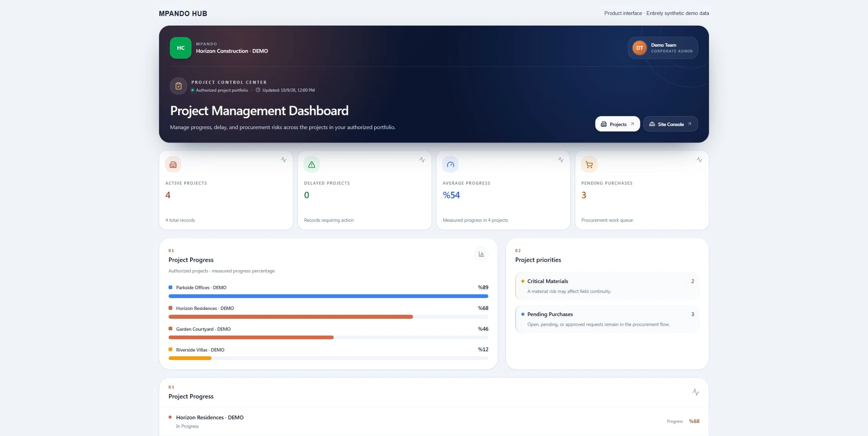Click the green HC company logo badge

click(x=180, y=48)
